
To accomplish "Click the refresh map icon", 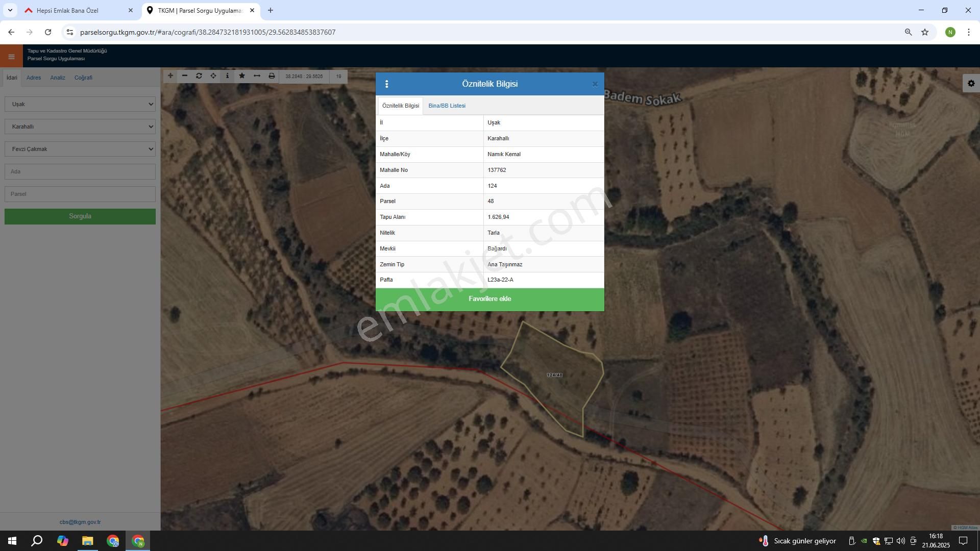I will click(x=199, y=76).
